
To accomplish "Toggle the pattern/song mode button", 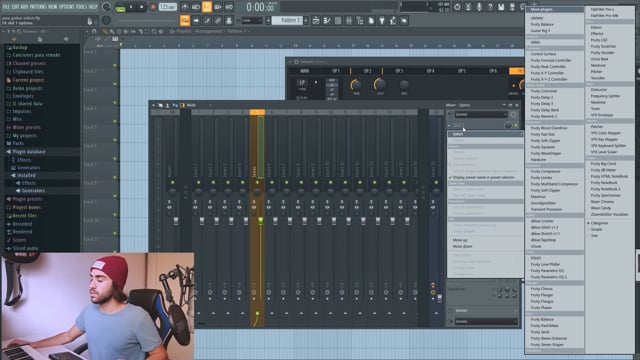I will [120, 7].
